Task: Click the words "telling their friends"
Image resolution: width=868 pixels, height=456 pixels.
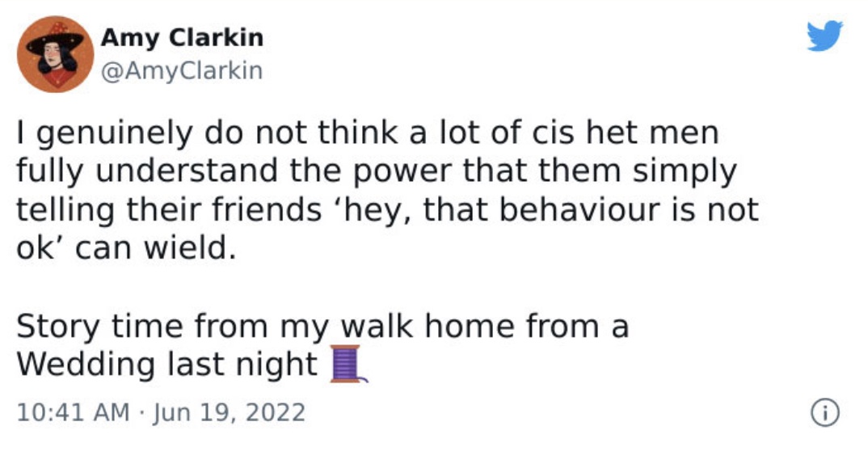Action: [x=169, y=210]
